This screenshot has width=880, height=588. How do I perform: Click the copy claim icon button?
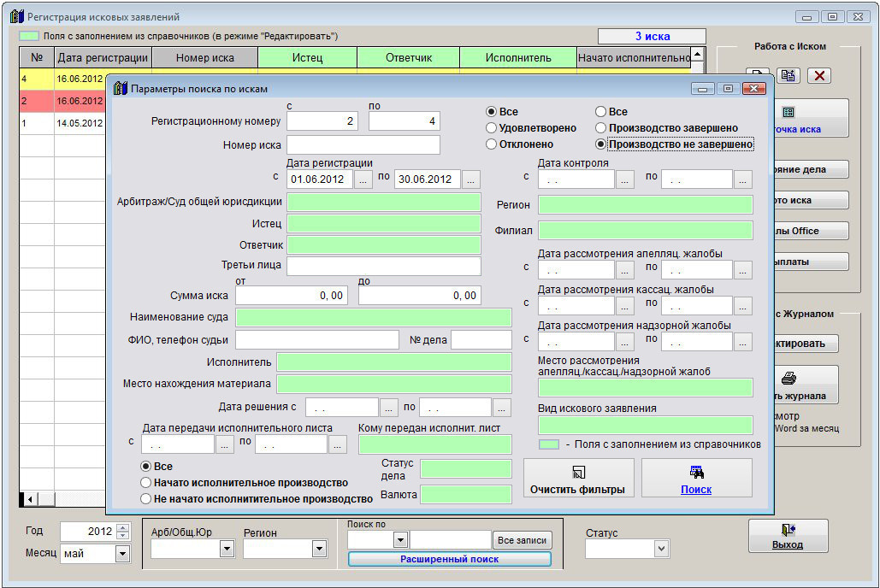point(788,75)
